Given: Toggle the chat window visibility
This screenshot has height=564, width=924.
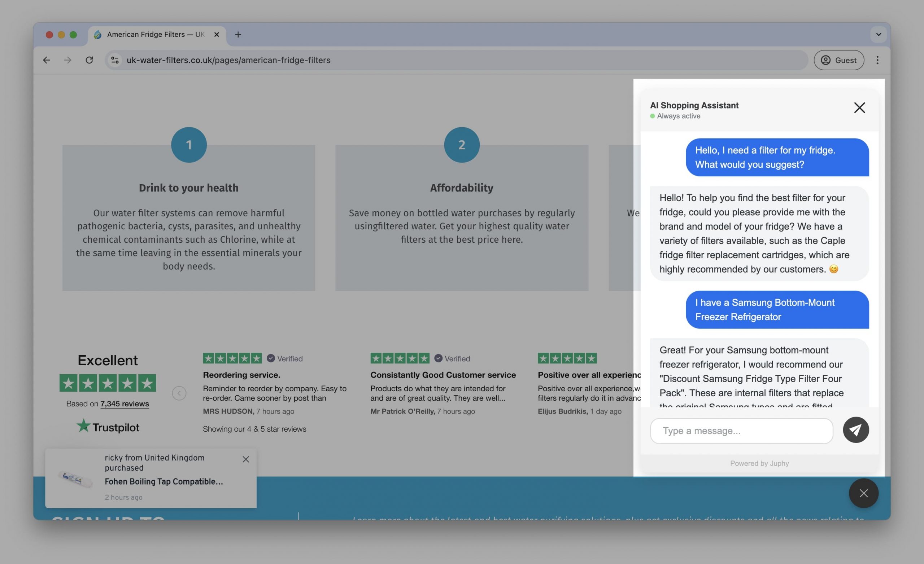Looking at the screenshot, I should click(859, 107).
